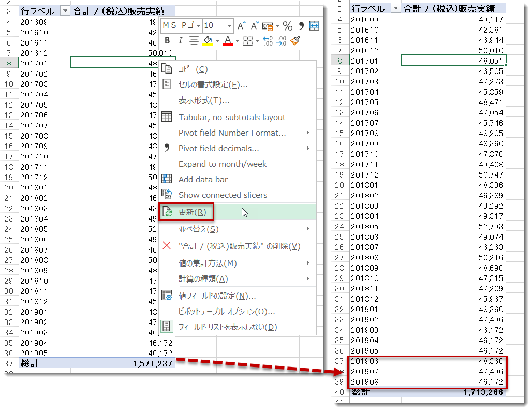
Task: Select 表示形式(T) menu entry
Action: pos(238,100)
